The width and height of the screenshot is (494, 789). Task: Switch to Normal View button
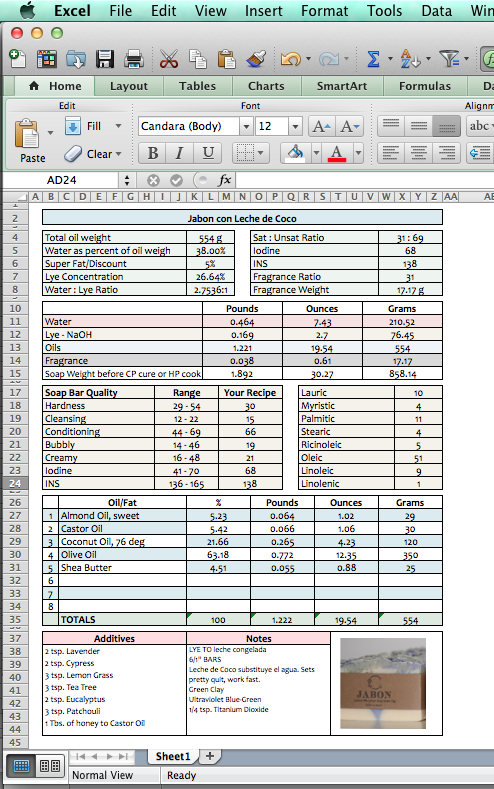tap(21, 766)
